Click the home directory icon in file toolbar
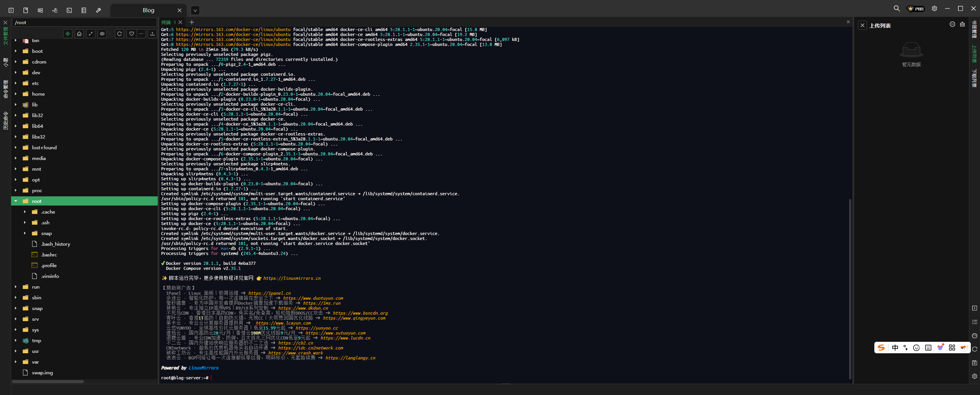 pyautogui.click(x=79, y=34)
